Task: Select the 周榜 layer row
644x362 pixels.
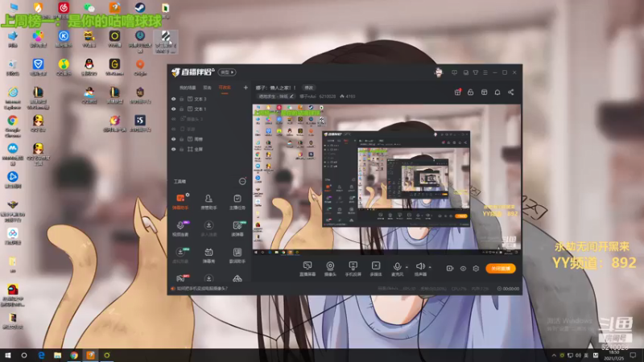Action: pyautogui.click(x=209, y=139)
